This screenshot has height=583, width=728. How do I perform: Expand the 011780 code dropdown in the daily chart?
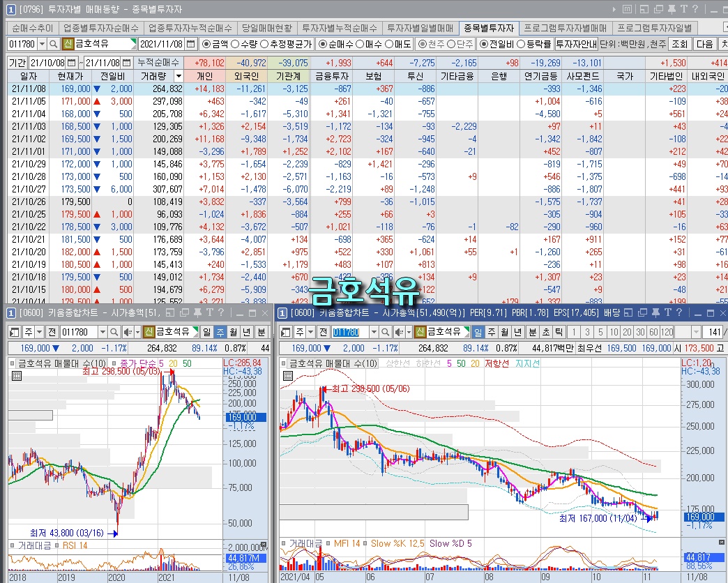373,332
